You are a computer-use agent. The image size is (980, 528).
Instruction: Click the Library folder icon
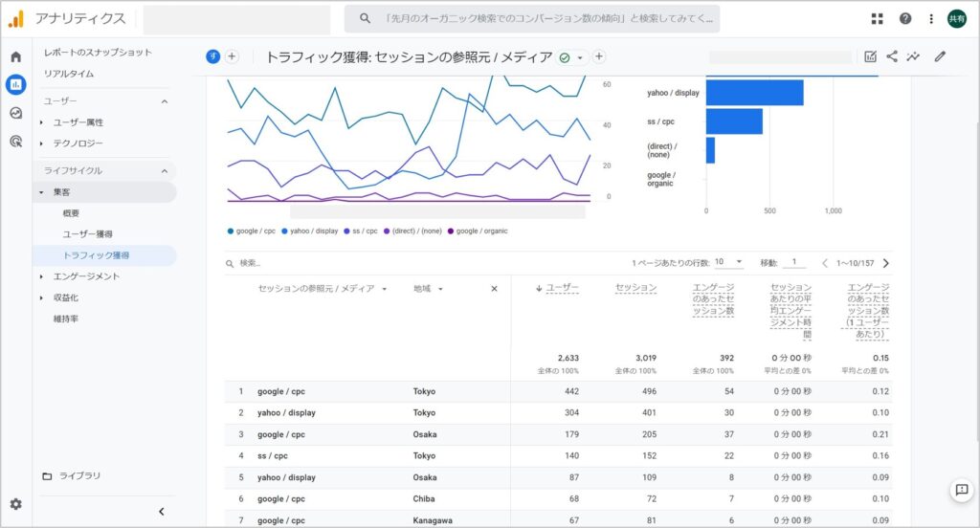(x=48, y=476)
